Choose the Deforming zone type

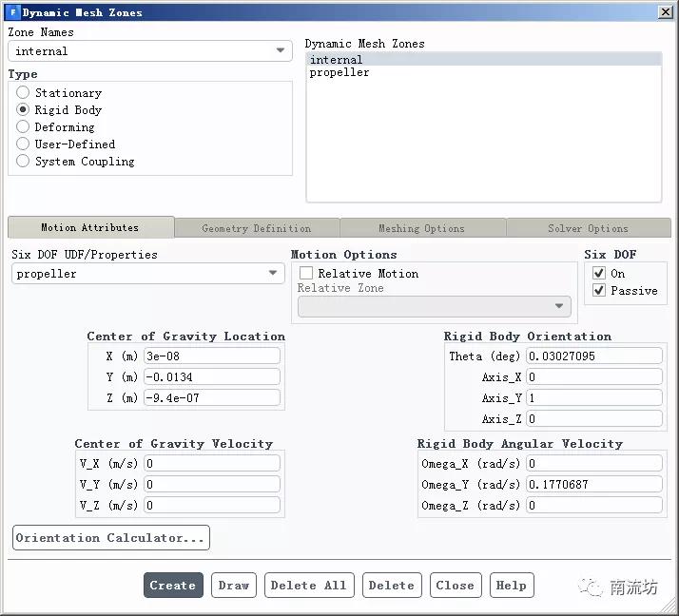coord(23,126)
